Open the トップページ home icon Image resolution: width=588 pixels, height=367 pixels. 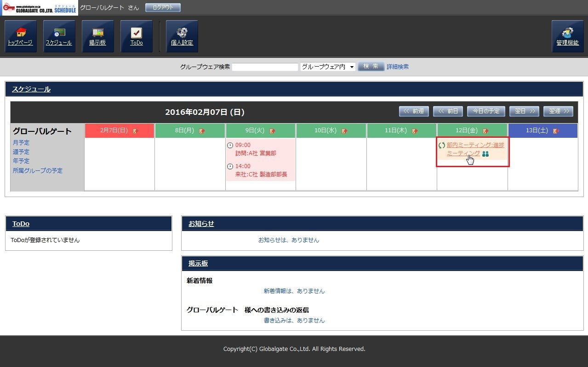pyautogui.click(x=21, y=36)
